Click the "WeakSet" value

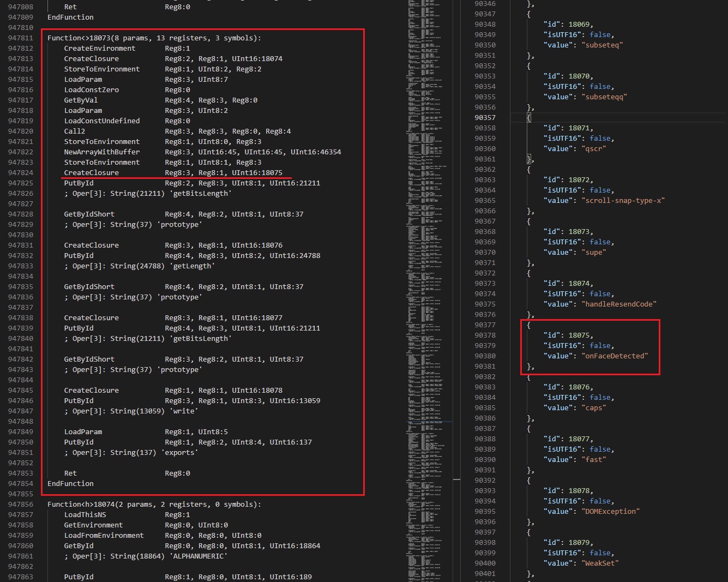click(600, 563)
